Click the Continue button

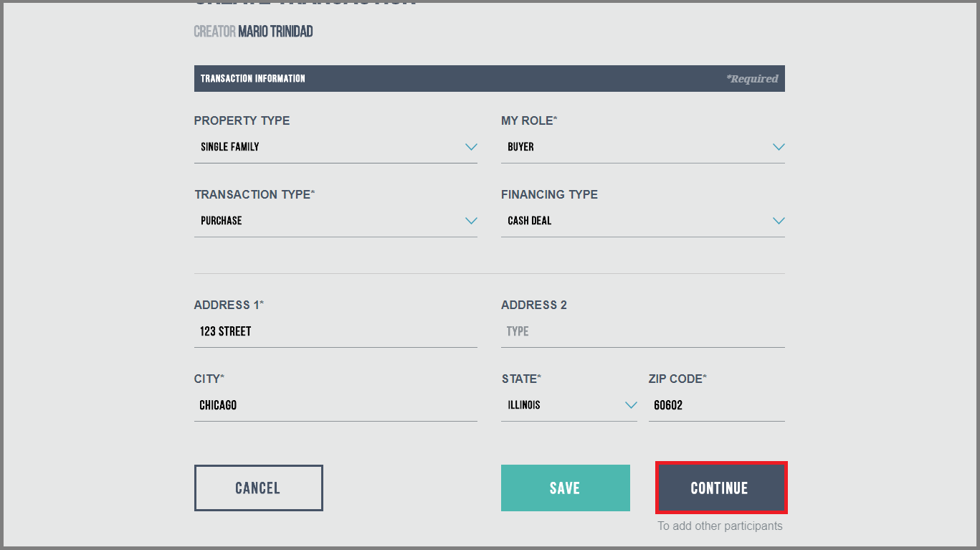coord(720,488)
